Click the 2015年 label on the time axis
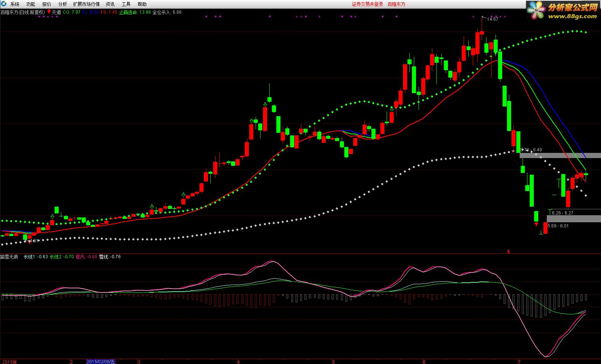 coord(9,362)
